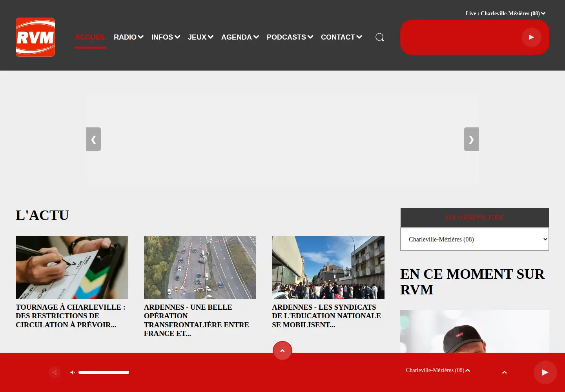Image resolution: width=565 pixels, height=392 pixels.
Task: Play the live stream in header player
Action: click(531, 37)
